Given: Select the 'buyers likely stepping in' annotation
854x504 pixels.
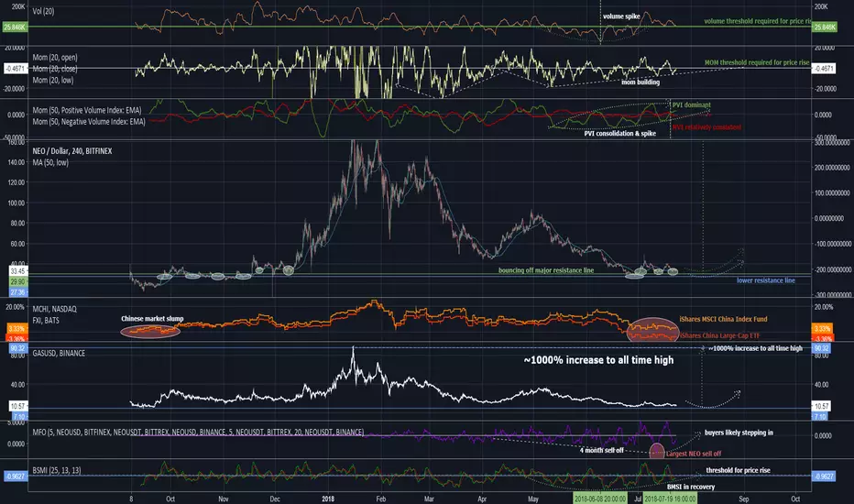Looking at the screenshot, I should tap(739, 433).
